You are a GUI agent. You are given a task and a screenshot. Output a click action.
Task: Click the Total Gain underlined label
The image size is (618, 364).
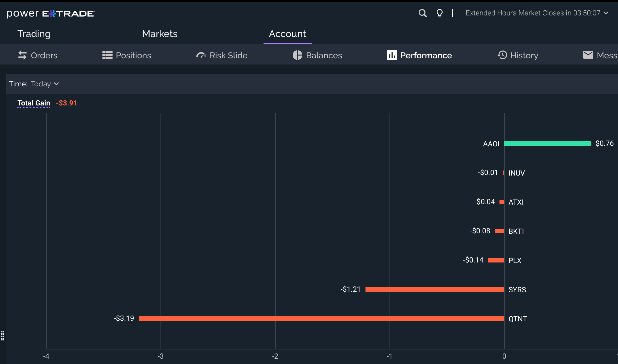click(34, 103)
